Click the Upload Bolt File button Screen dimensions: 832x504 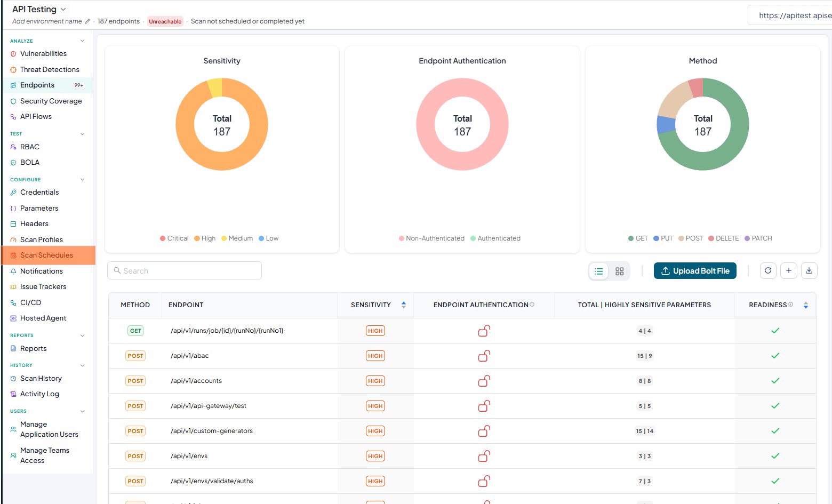point(695,271)
